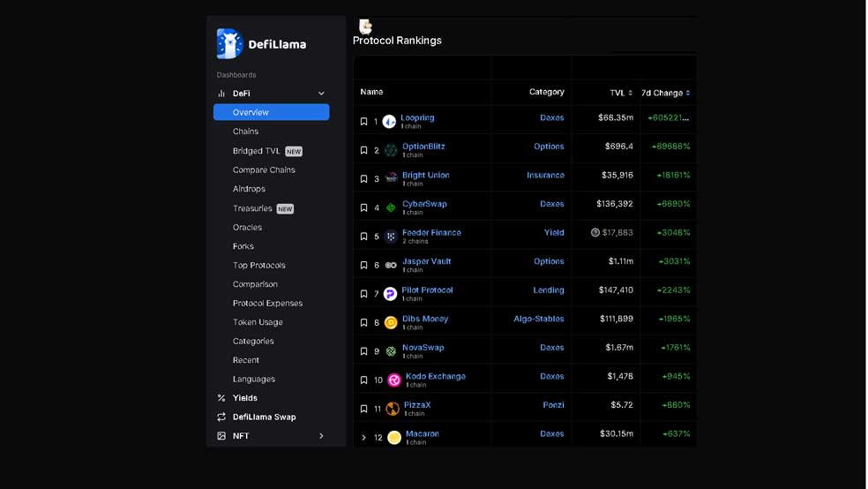Click the Feeder Finance TVL question-mark icon
This screenshot has width=868, height=489.
coord(595,233)
